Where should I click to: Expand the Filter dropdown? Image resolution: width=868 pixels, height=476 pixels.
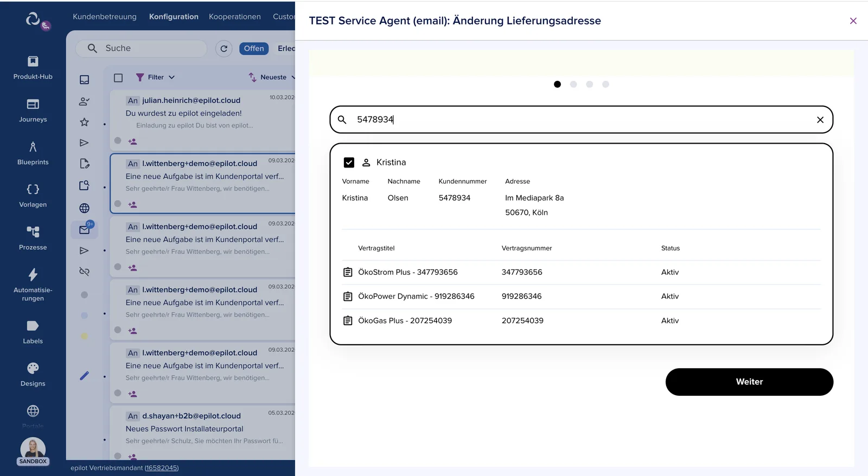(x=155, y=77)
